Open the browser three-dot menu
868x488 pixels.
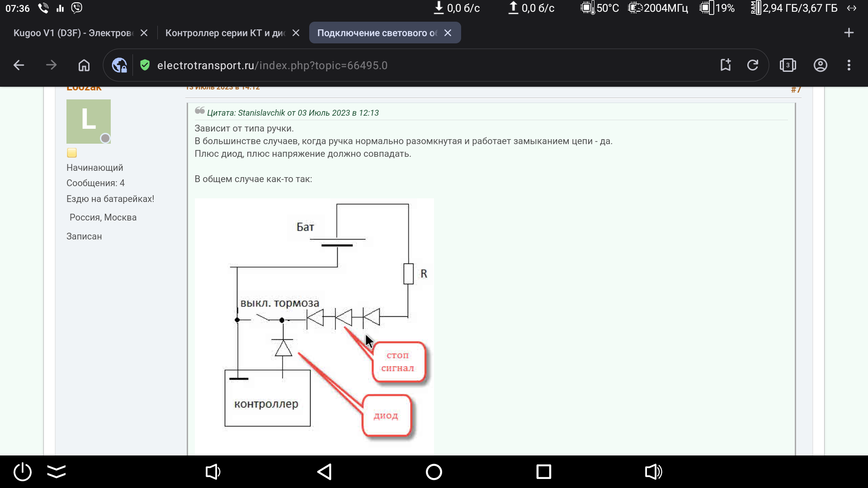(x=849, y=65)
